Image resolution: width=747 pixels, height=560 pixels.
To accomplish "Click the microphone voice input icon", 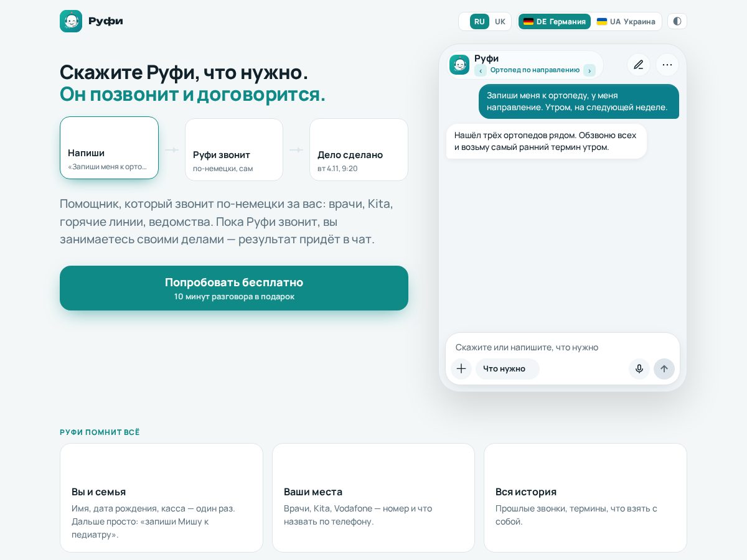I will (x=639, y=369).
